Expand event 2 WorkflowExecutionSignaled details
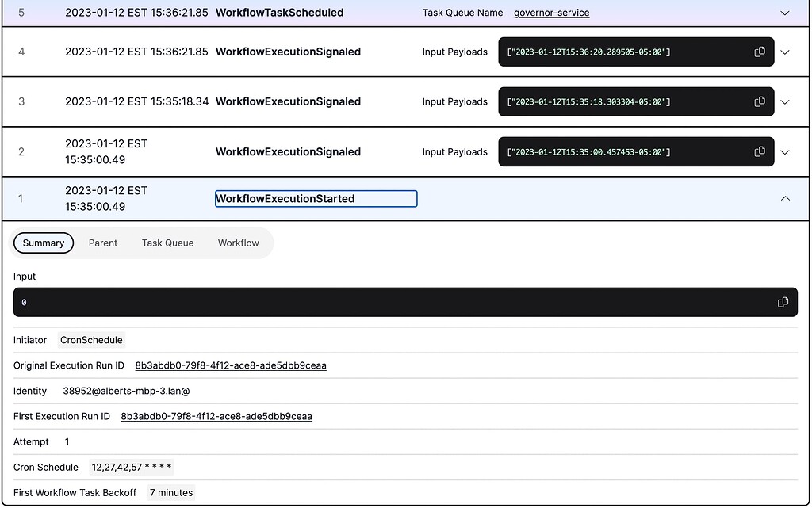The image size is (812, 508). [x=785, y=151]
